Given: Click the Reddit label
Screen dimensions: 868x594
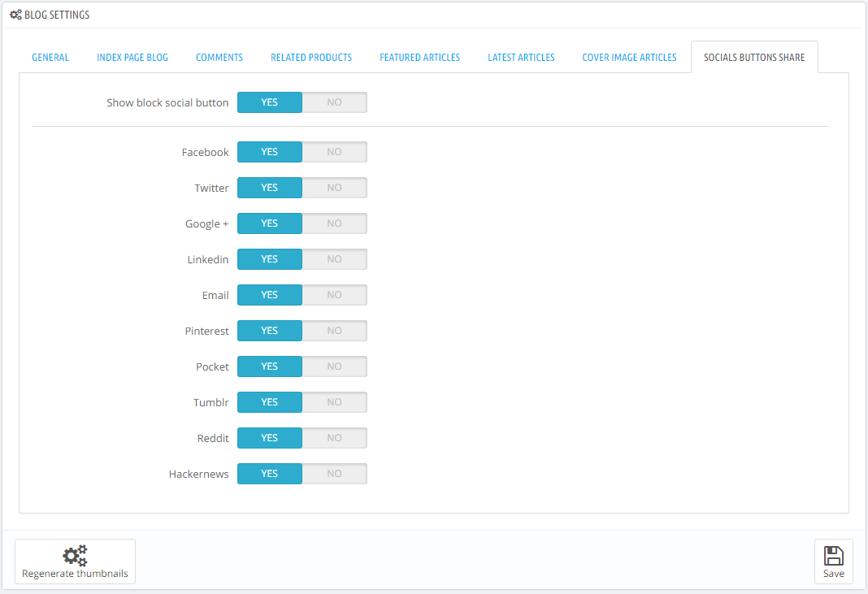Looking at the screenshot, I should pyautogui.click(x=213, y=439).
